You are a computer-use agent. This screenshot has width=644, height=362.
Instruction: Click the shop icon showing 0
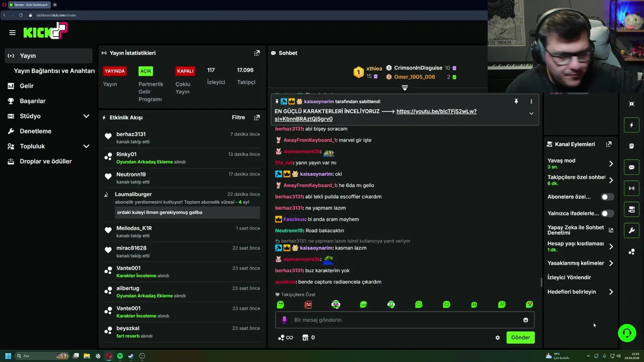click(305, 338)
